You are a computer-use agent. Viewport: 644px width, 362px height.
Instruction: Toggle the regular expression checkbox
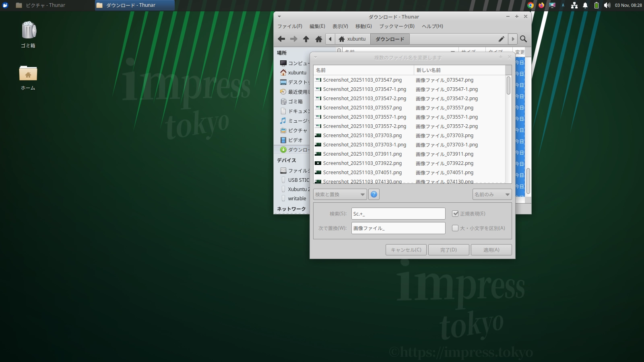pyautogui.click(x=455, y=214)
